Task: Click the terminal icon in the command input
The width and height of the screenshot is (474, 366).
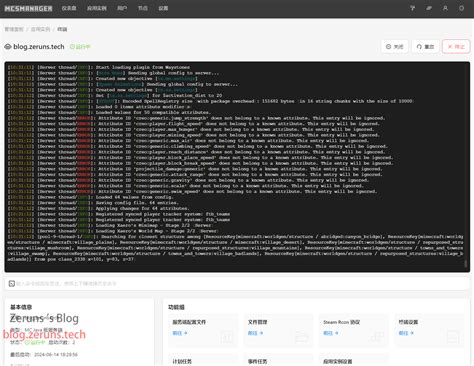Action: tap(12, 284)
